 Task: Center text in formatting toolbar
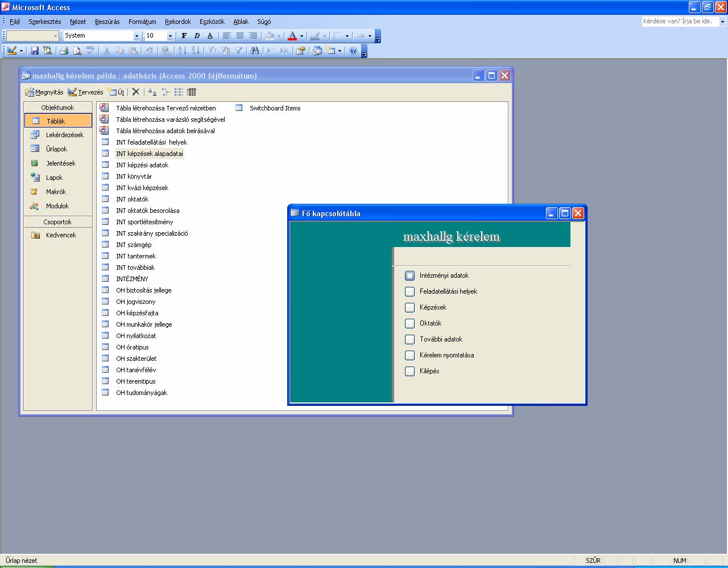pos(240,36)
